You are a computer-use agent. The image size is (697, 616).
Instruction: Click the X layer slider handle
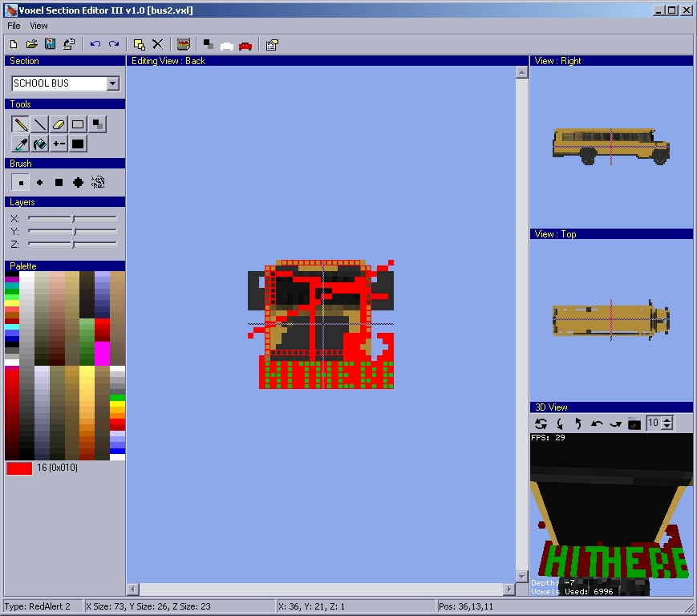click(x=73, y=218)
